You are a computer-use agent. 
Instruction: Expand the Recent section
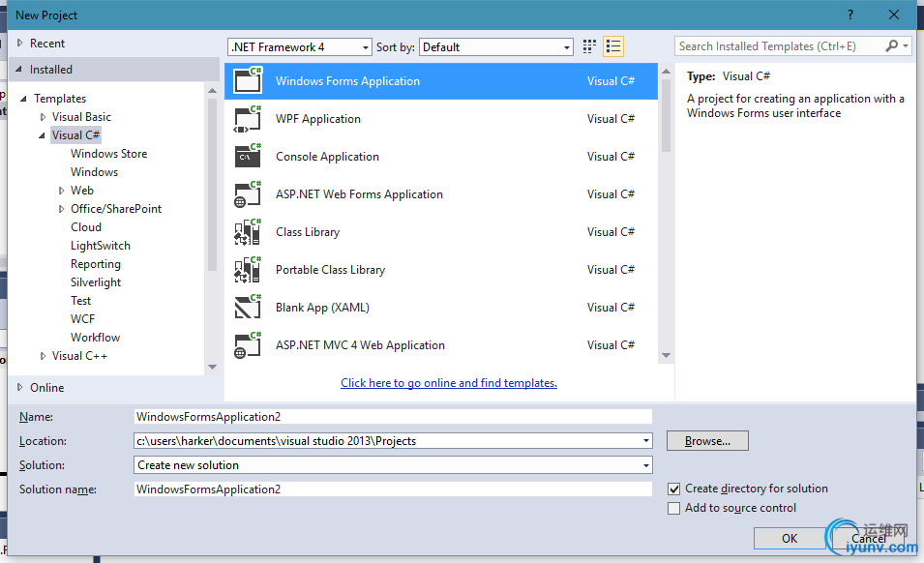20,43
